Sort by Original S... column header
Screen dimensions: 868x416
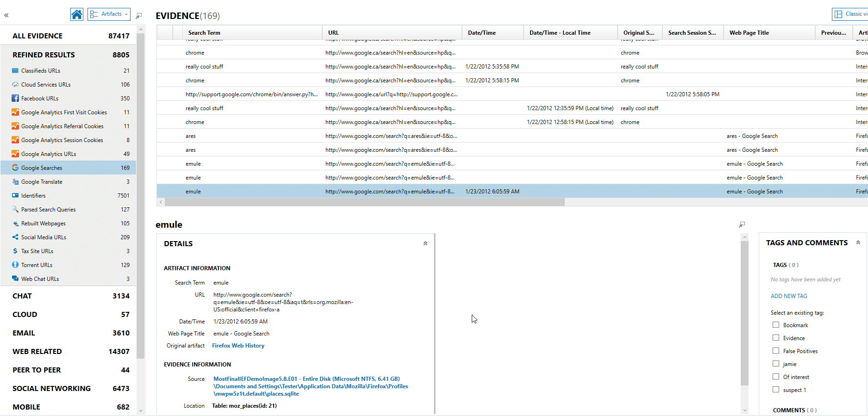640,32
